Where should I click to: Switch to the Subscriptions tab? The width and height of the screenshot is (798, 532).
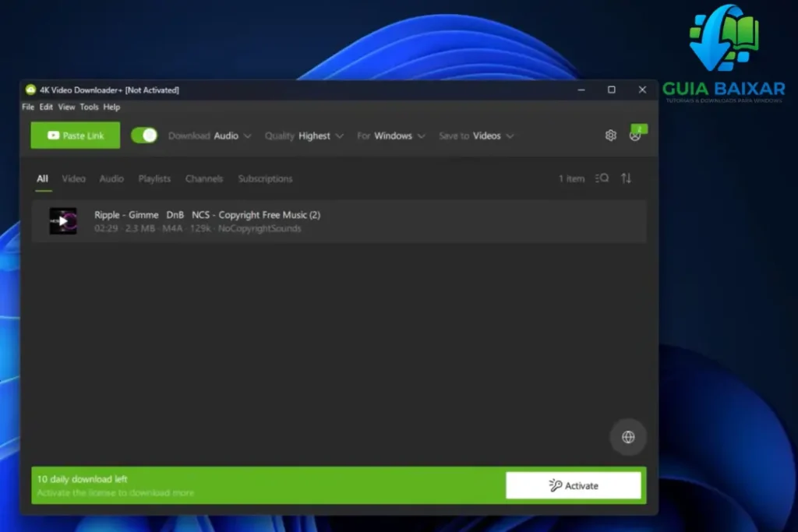(x=265, y=178)
